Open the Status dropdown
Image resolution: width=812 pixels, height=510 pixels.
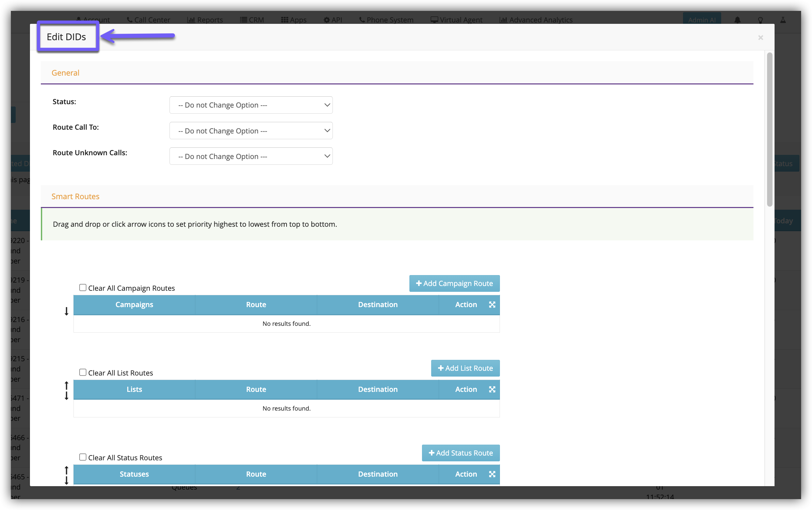pyautogui.click(x=251, y=105)
